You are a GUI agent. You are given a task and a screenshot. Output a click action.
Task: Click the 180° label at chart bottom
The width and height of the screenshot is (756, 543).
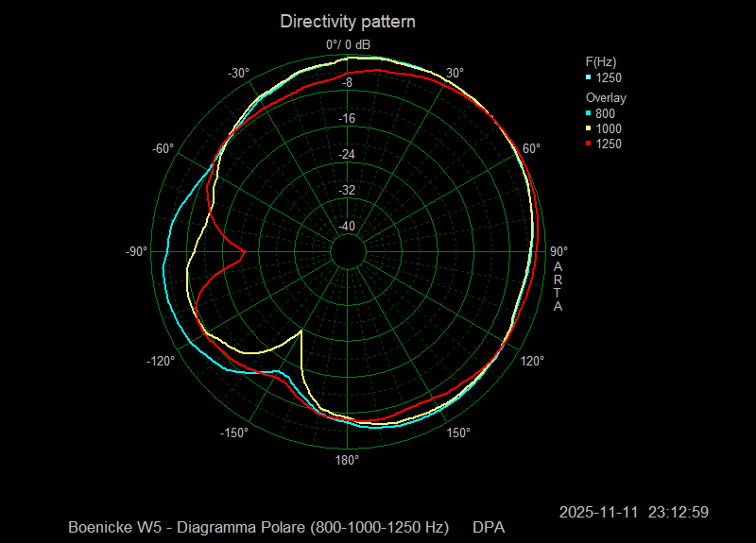click(347, 460)
